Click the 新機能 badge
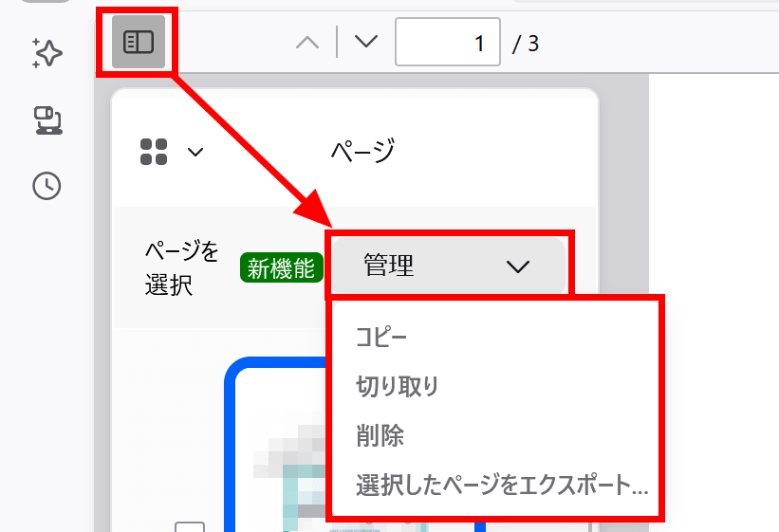779x532 pixels. pyautogui.click(x=281, y=268)
